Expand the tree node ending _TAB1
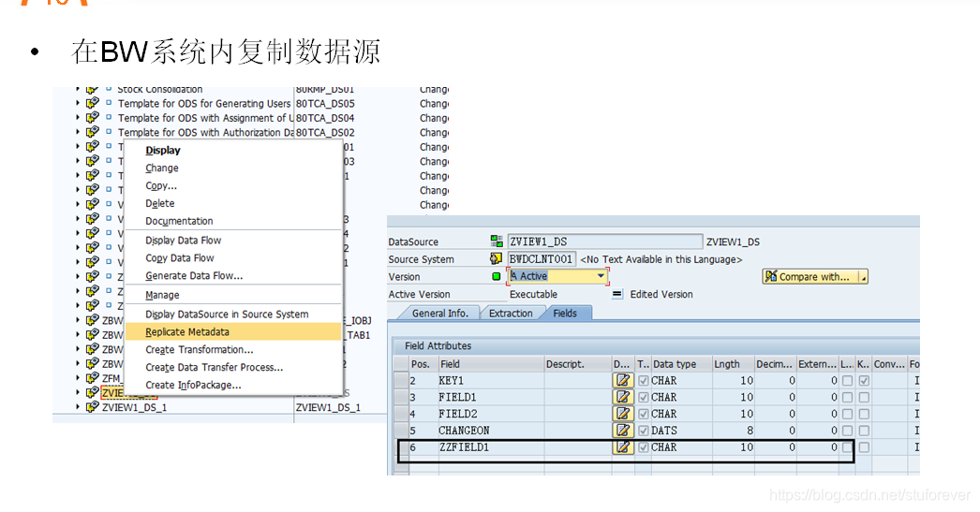The height and width of the screenshot is (512, 980). 78,335
